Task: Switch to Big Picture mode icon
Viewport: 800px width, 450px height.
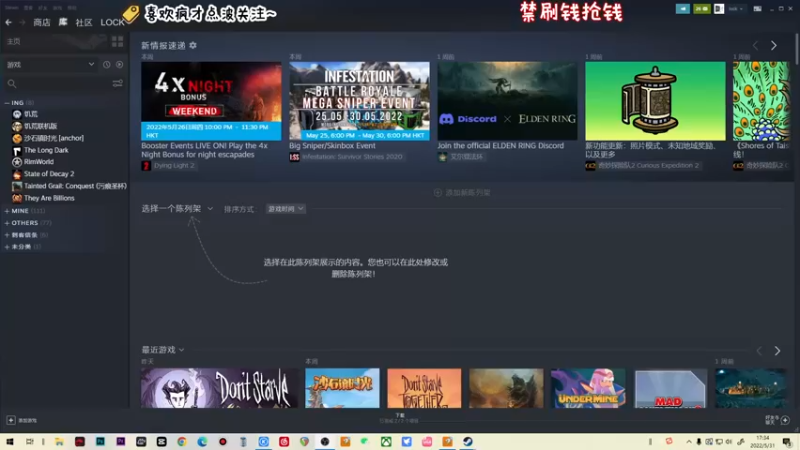Action: [x=758, y=9]
